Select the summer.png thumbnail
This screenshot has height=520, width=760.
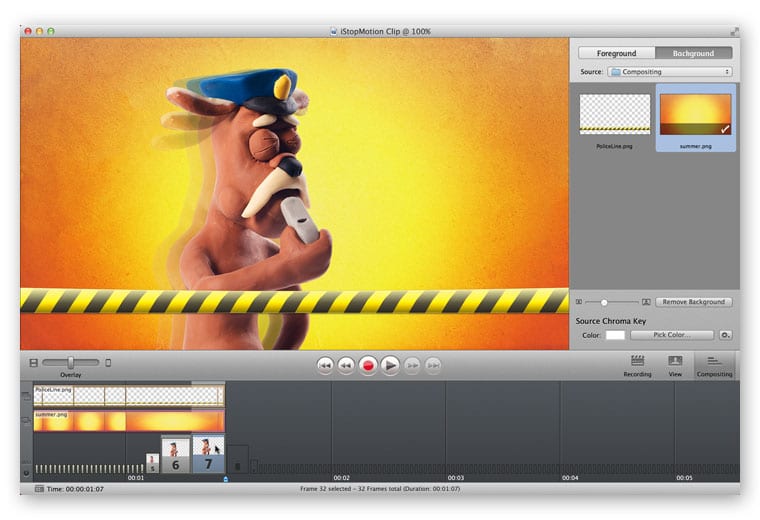coord(696,119)
